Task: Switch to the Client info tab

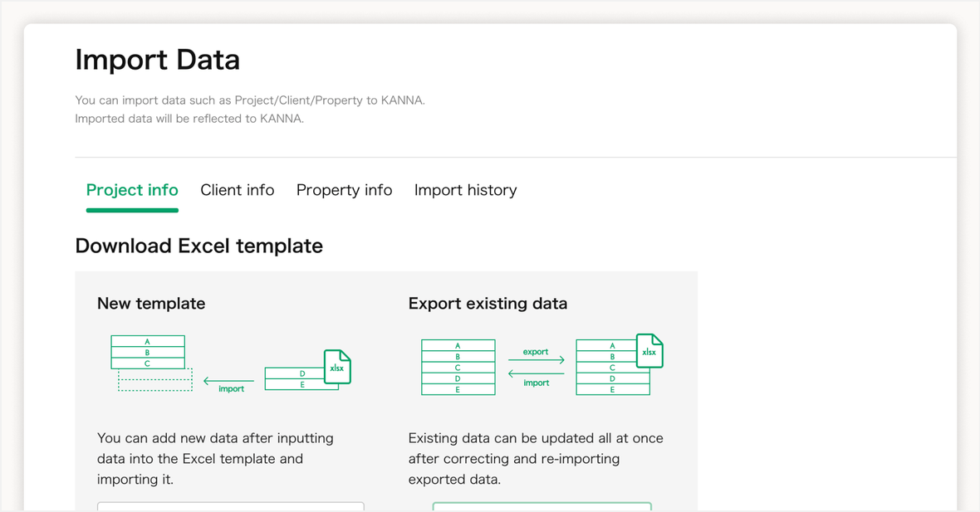Action: point(238,190)
